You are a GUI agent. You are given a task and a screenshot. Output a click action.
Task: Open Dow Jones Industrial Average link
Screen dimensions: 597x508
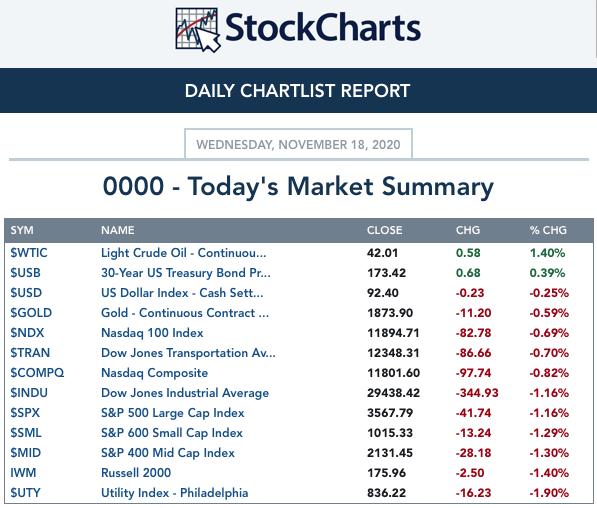(185, 393)
